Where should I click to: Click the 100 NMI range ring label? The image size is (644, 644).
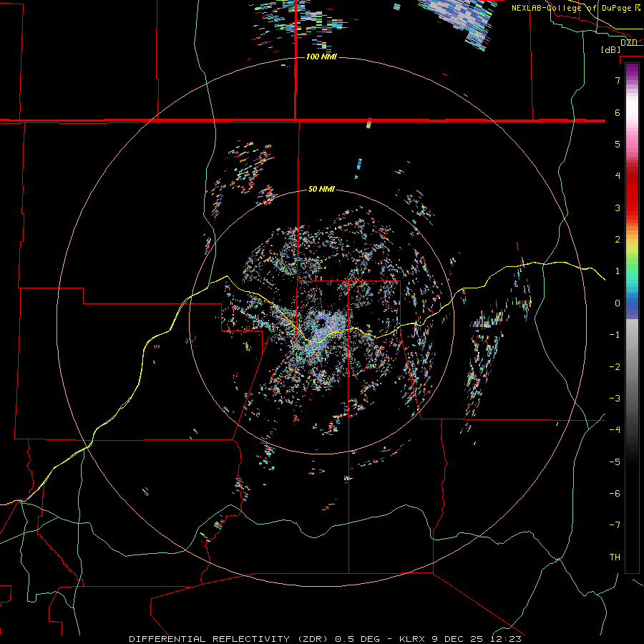tap(321, 57)
